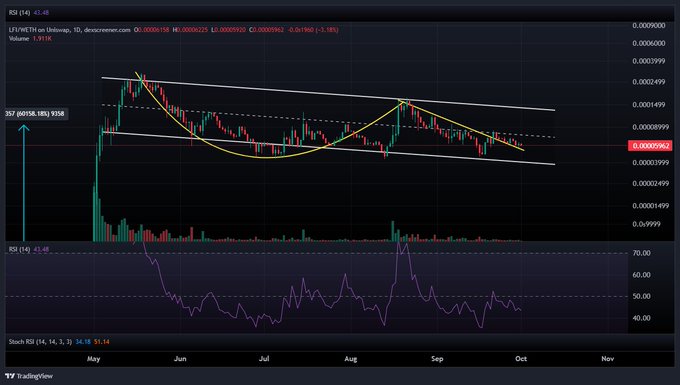Viewport: 680px width, 385px height.
Task: Select the Volume 1.911K indicator label
Action: (x=30, y=39)
